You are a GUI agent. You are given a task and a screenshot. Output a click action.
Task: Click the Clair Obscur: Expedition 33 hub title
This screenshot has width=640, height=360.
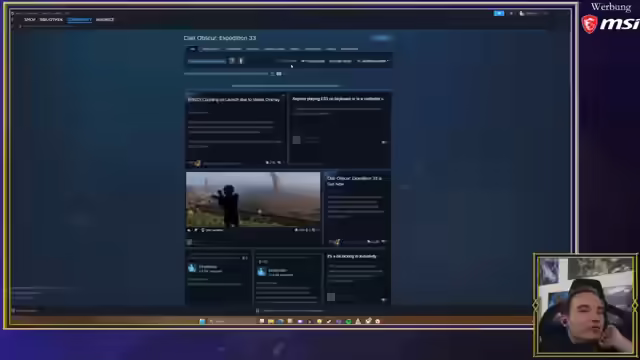coord(220,38)
